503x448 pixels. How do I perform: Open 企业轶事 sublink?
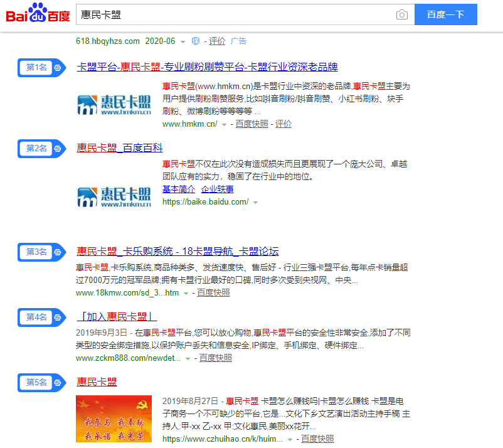(217, 189)
